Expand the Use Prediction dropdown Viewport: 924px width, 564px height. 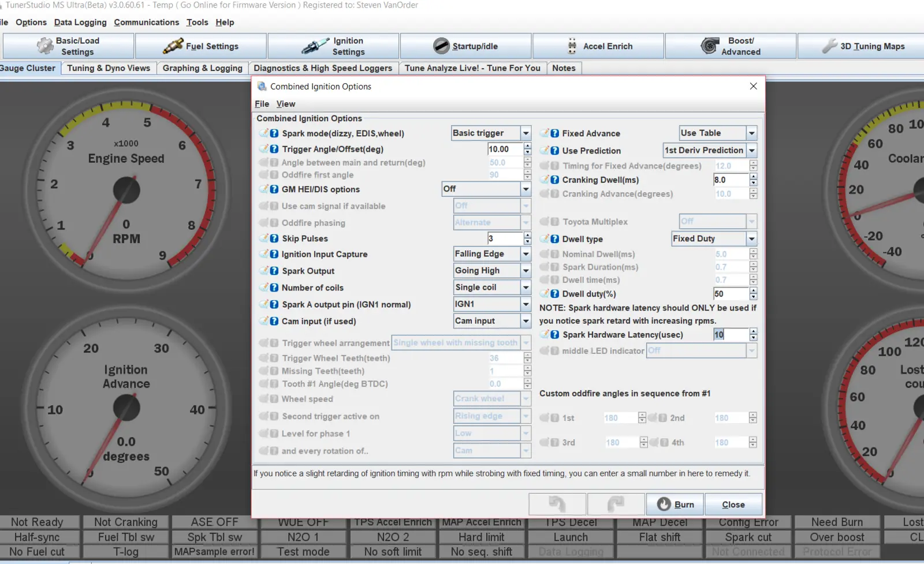(x=751, y=151)
